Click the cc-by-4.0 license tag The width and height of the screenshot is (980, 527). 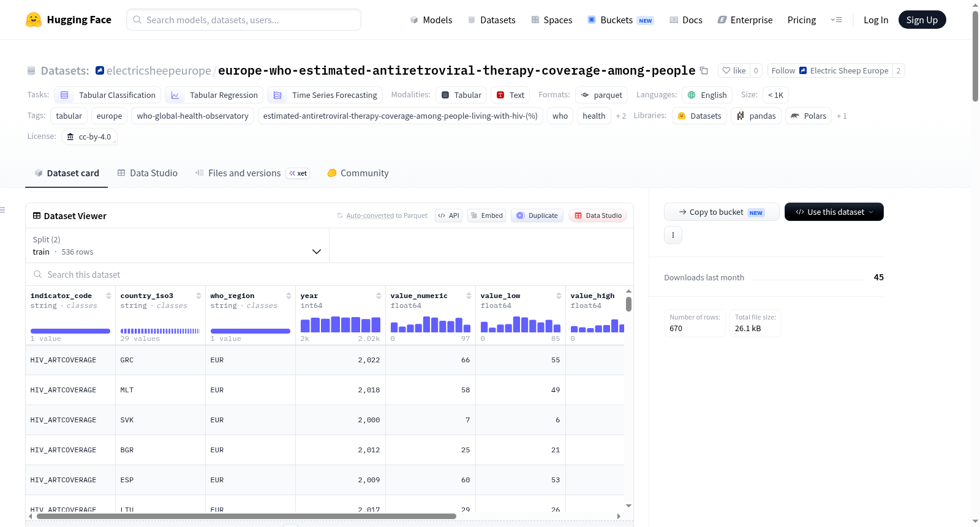89,136
